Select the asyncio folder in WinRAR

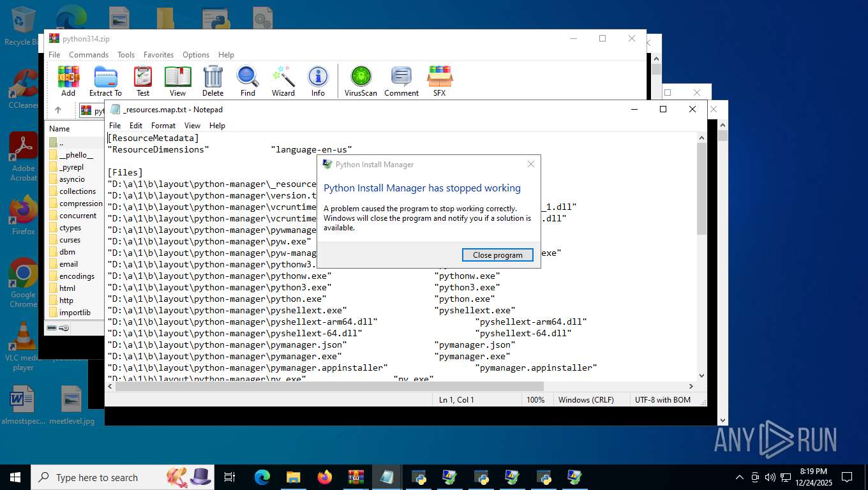(x=72, y=179)
